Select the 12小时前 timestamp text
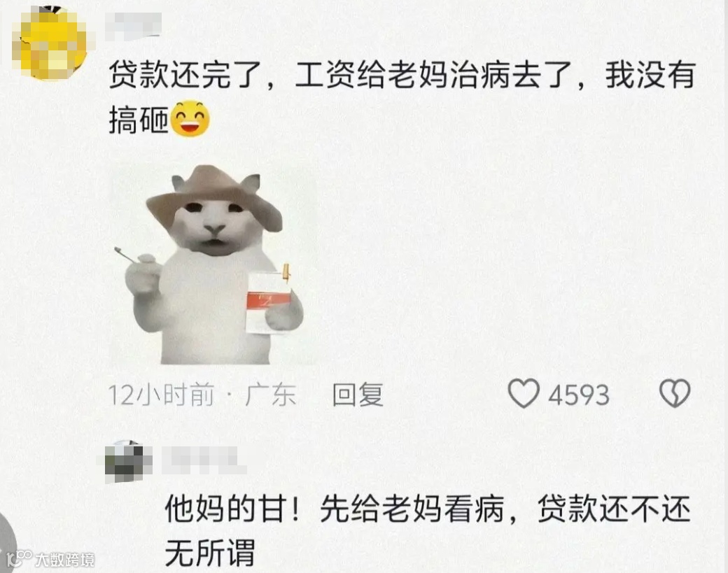This screenshot has width=728, height=573. coord(161,395)
